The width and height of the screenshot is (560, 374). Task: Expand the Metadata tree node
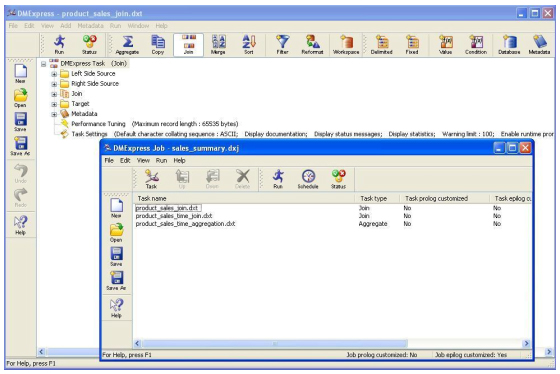tap(54, 114)
